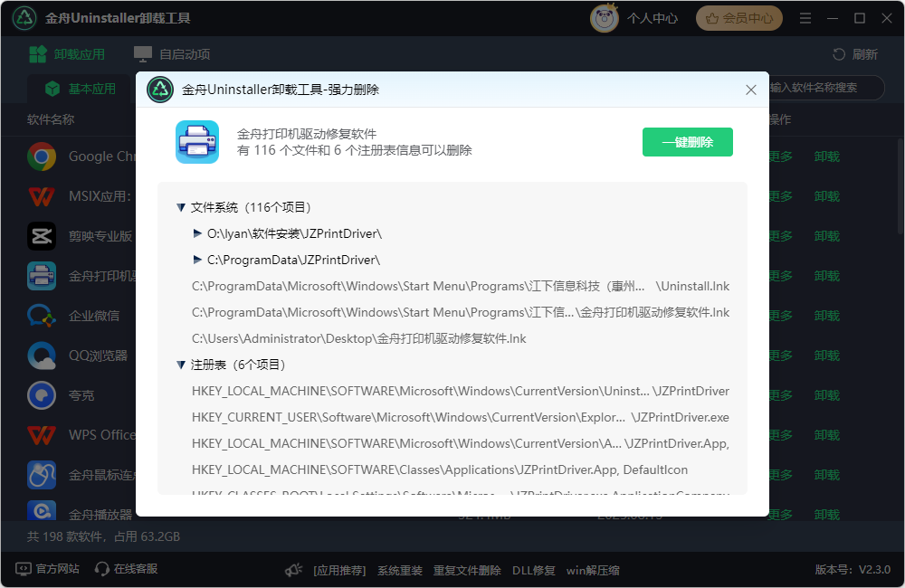Click the dialog title recycle logo

tap(160, 90)
